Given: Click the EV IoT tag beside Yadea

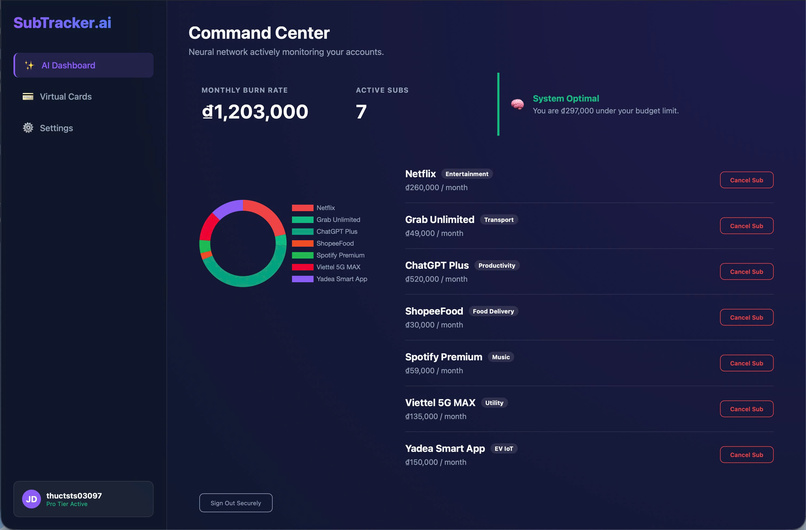Looking at the screenshot, I should point(504,448).
